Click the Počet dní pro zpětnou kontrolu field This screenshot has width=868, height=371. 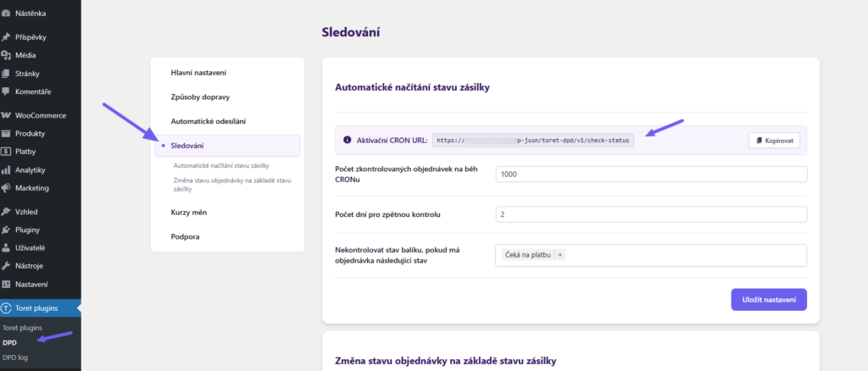tap(652, 214)
